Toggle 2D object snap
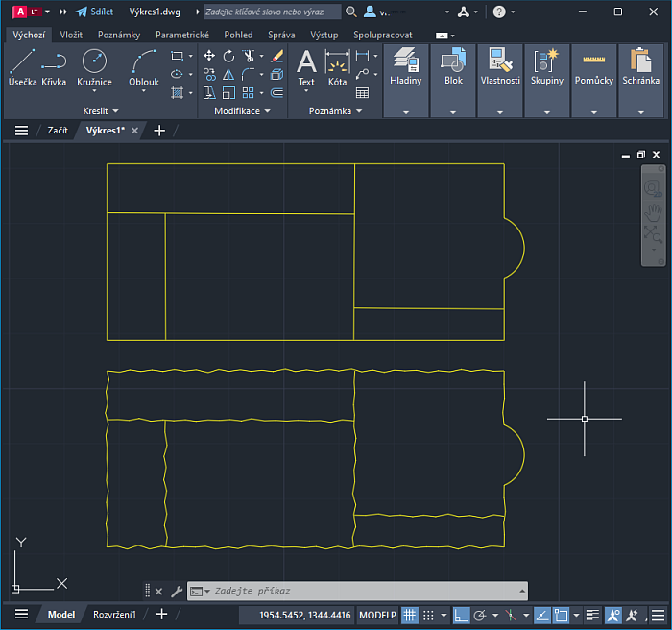This screenshot has width=672, height=630. click(561, 616)
